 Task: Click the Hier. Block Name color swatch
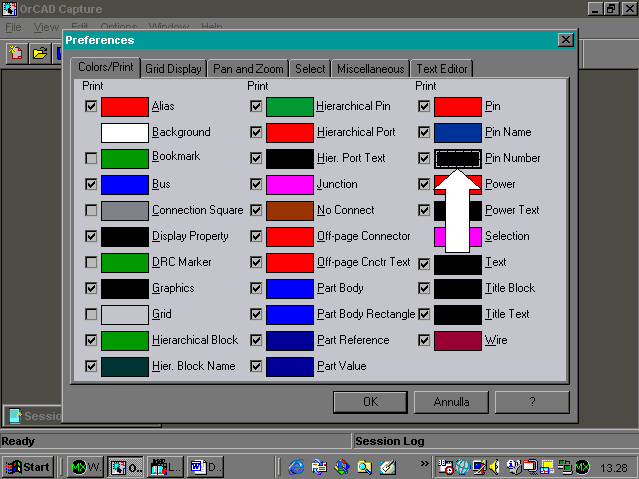(125, 367)
